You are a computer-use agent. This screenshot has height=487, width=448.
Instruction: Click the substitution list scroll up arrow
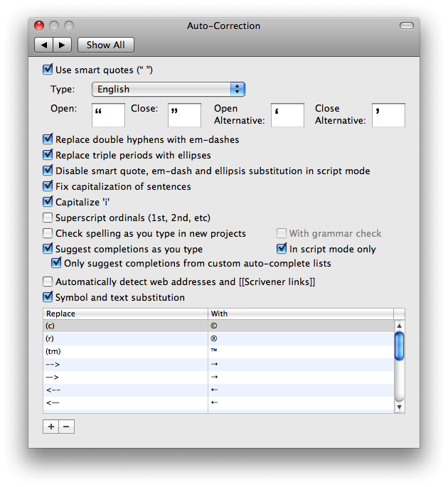(399, 326)
